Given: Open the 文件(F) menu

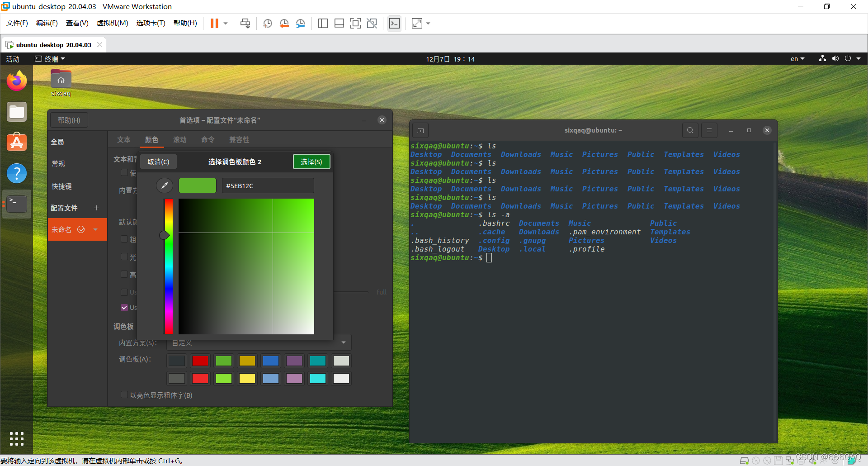Looking at the screenshot, I should [17, 23].
